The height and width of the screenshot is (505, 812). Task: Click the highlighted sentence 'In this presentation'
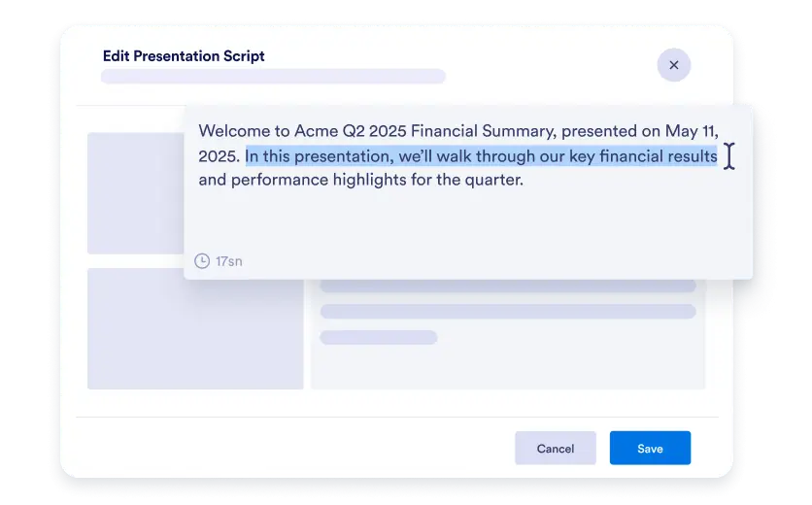click(x=481, y=156)
